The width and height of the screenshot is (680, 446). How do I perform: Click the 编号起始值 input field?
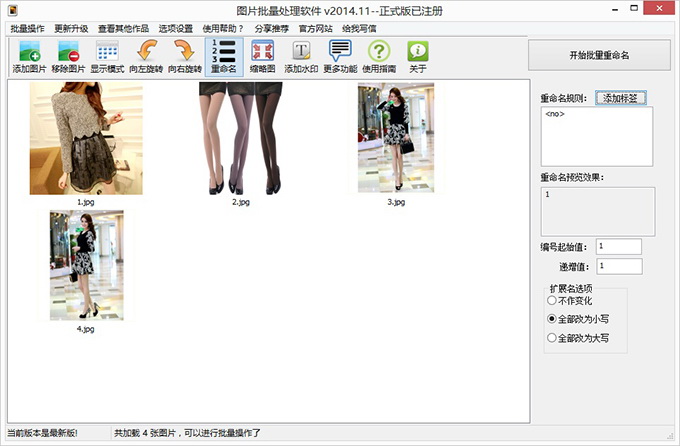(x=618, y=246)
